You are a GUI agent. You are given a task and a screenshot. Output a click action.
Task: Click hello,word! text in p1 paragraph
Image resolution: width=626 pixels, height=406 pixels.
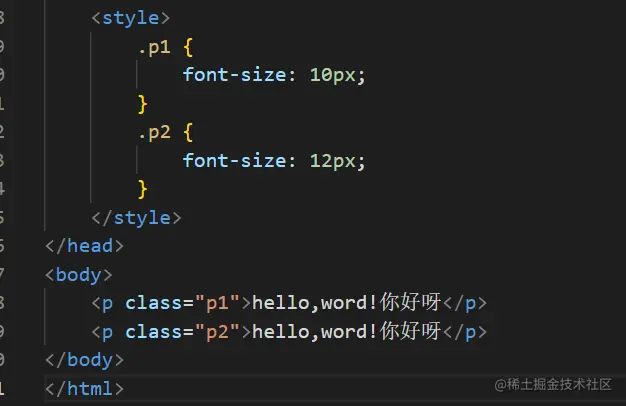[x=315, y=303]
